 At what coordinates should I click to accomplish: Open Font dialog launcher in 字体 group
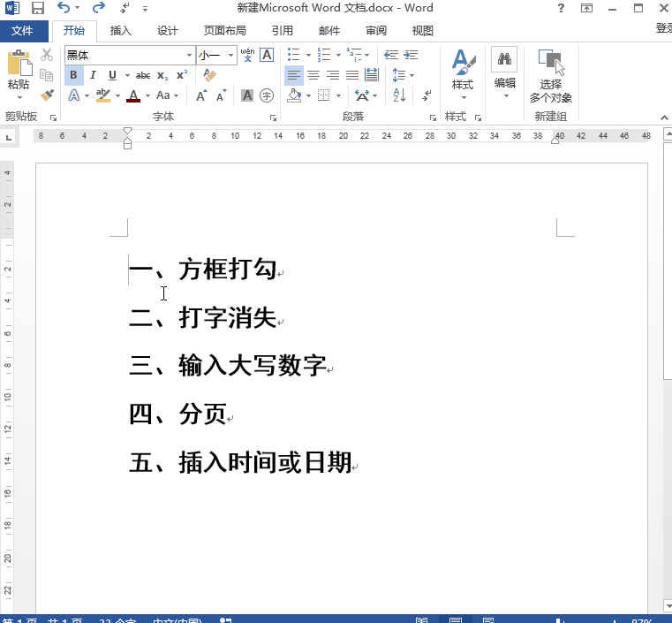(x=273, y=118)
